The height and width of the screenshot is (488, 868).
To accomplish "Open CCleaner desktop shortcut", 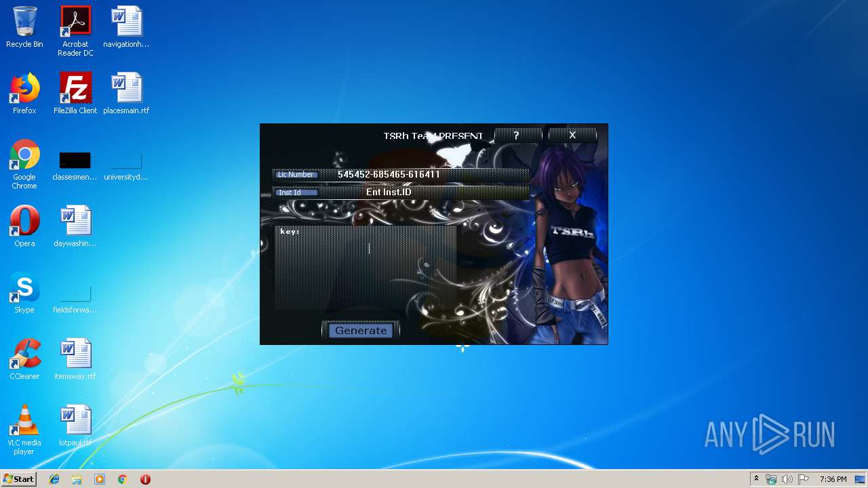I will coord(24,359).
